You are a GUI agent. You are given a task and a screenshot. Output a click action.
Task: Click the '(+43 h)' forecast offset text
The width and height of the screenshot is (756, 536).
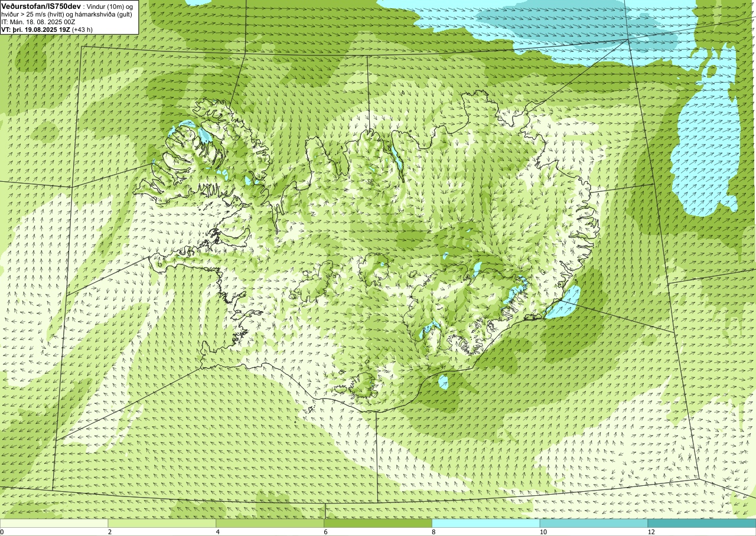click(82, 30)
